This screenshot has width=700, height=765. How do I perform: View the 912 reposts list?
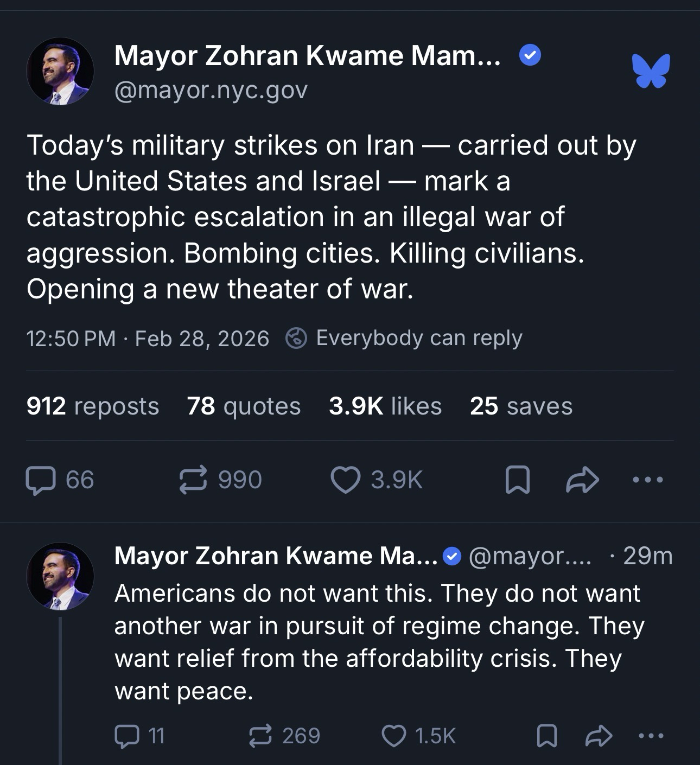pos(93,406)
